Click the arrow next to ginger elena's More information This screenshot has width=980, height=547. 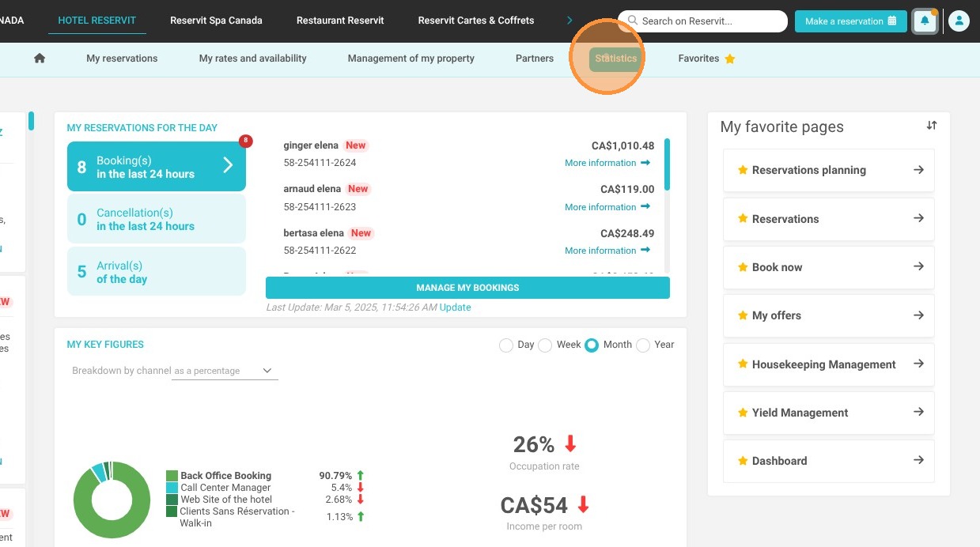[x=645, y=163]
